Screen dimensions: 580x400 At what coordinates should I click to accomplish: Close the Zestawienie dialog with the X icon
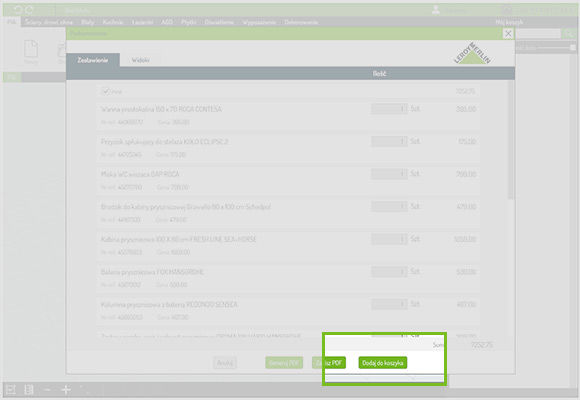[508, 34]
